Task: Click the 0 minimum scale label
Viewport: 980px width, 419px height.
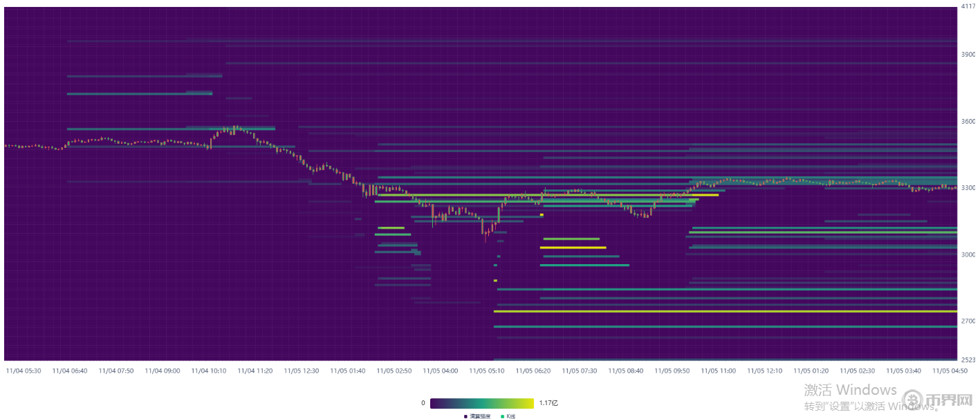Action: tap(423, 402)
